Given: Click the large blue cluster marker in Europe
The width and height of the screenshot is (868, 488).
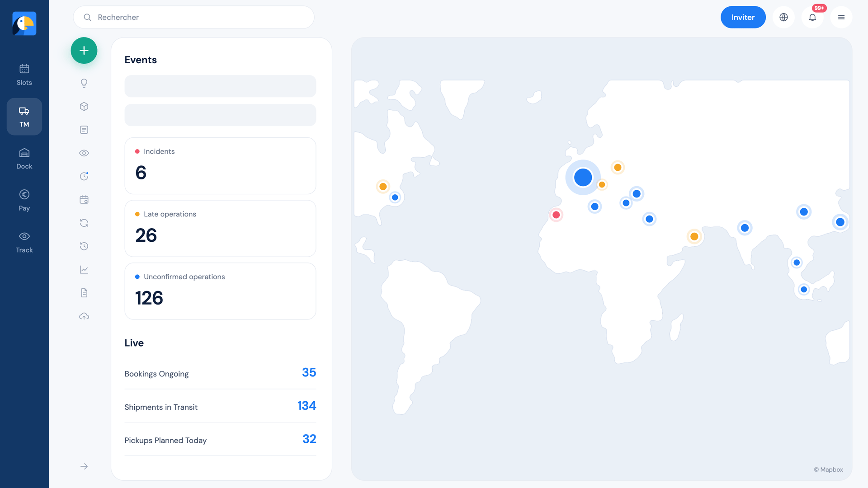Looking at the screenshot, I should [x=583, y=177].
